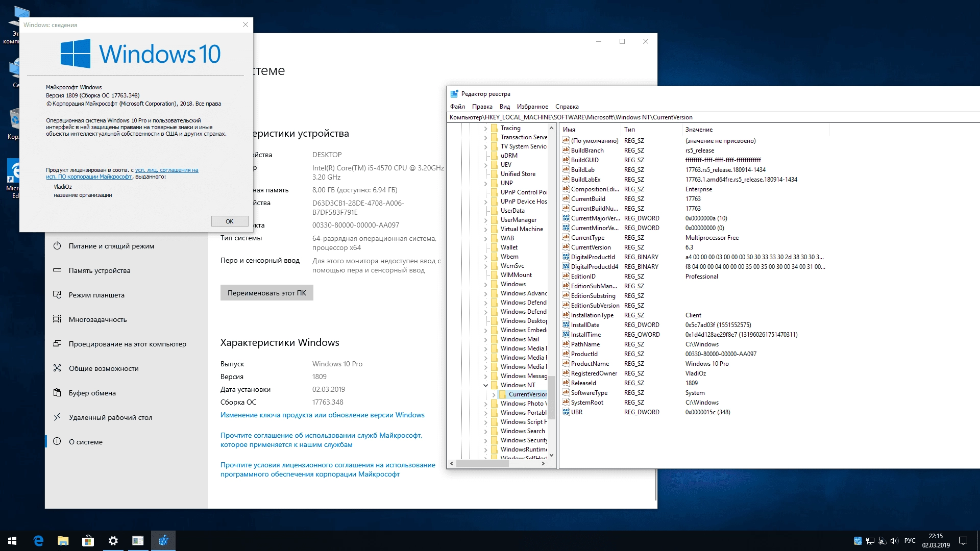Click the BuildBranch string value icon

(566, 150)
